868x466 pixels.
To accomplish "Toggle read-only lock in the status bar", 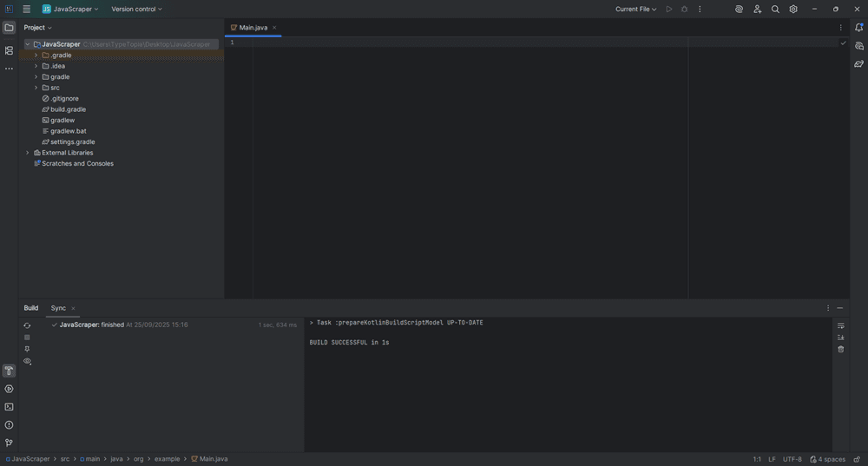I will click(x=857, y=459).
